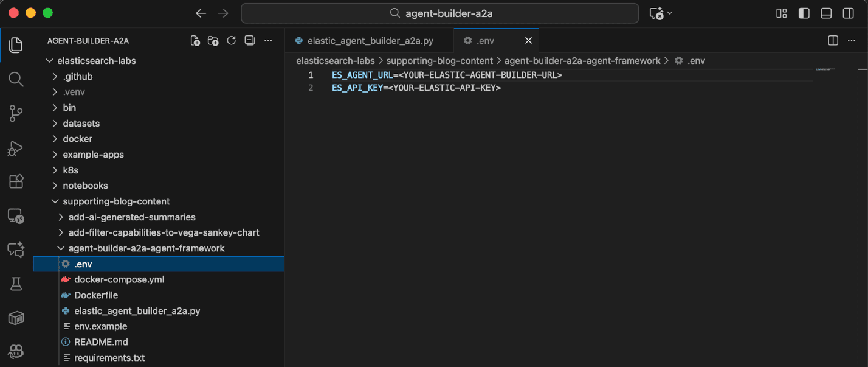Collapse all folders in explorer
Image resolution: width=868 pixels, height=367 pixels.
(x=249, y=41)
